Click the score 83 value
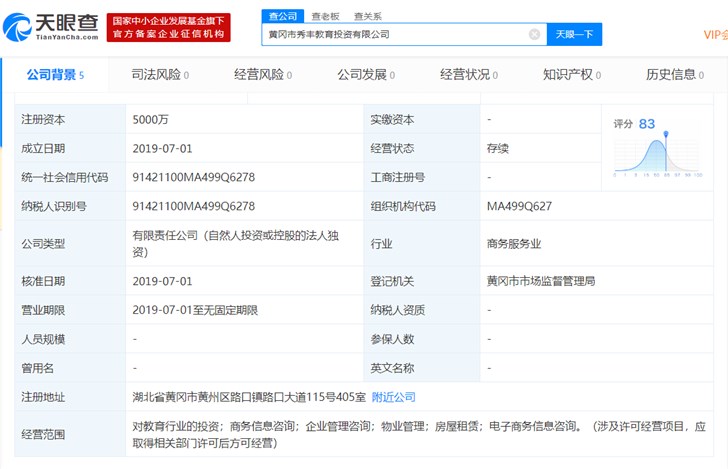Viewport: 728px width, 469px height. 647,124
